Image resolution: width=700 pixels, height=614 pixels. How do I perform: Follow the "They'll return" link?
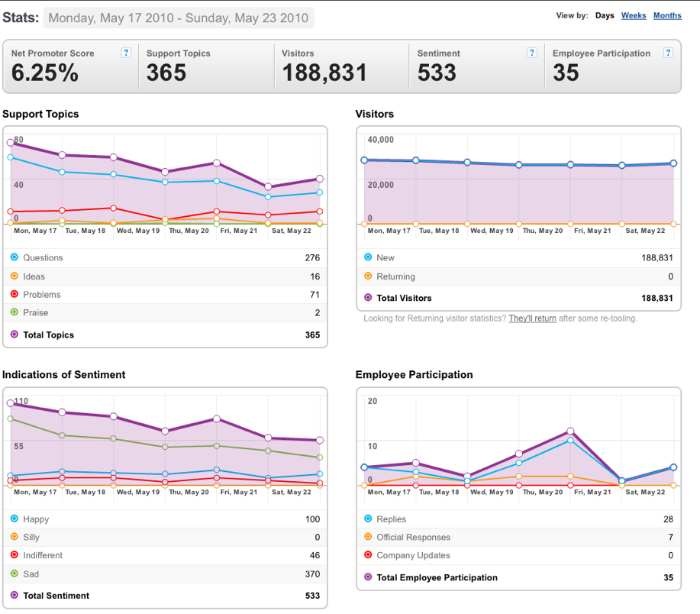[x=532, y=318]
